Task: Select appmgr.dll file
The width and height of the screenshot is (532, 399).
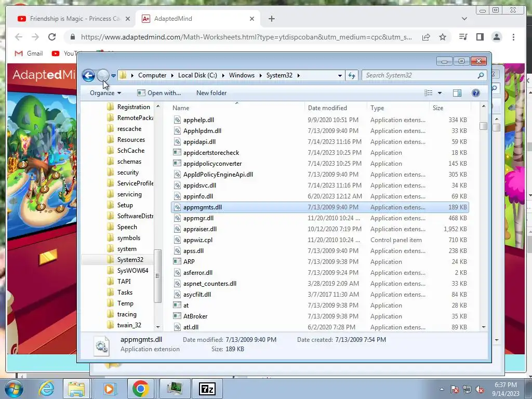Action: tap(198, 218)
